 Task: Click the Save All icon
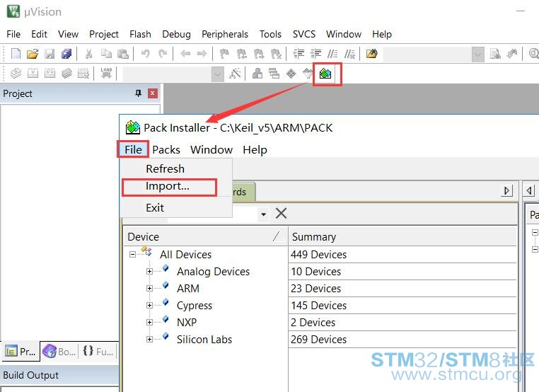pyautogui.click(x=66, y=54)
